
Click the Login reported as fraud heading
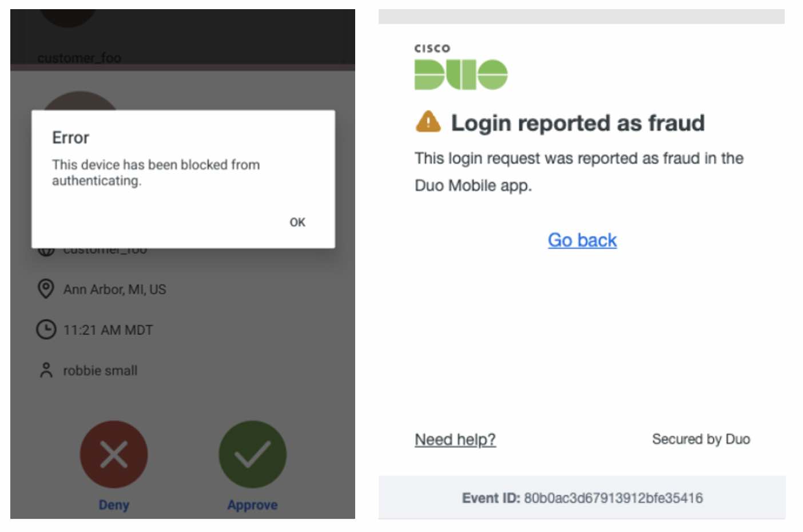pyautogui.click(x=578, y=123)
